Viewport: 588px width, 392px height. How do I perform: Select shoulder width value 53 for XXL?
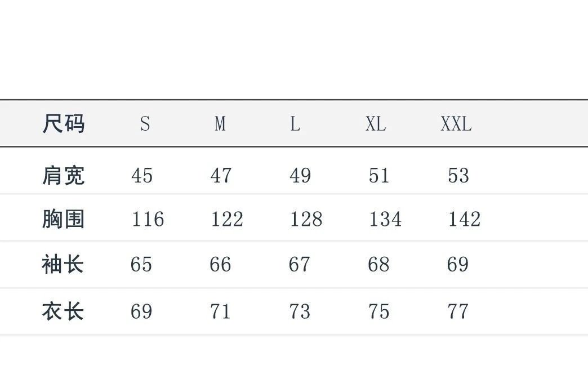pos(458,175)
